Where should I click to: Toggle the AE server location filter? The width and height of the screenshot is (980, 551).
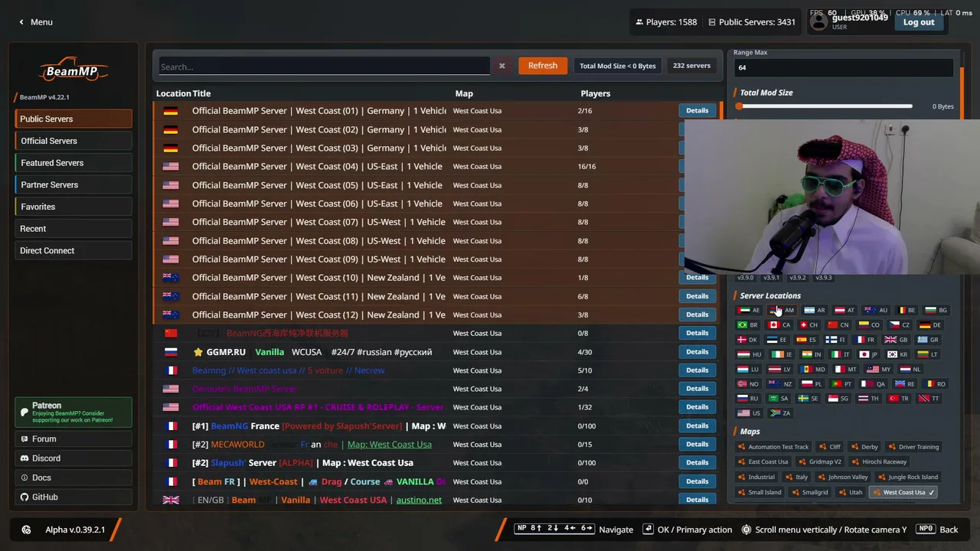749,311
